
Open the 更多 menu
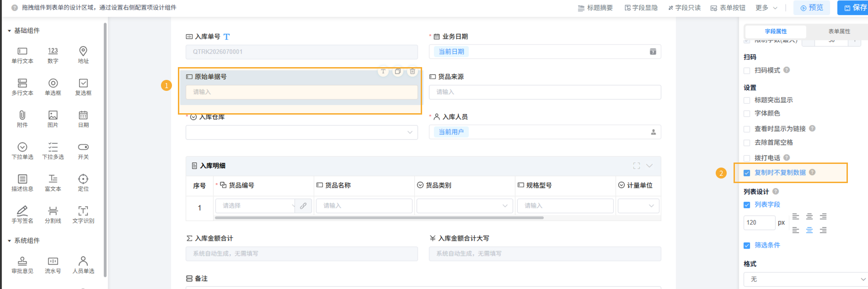coord(766,8)
